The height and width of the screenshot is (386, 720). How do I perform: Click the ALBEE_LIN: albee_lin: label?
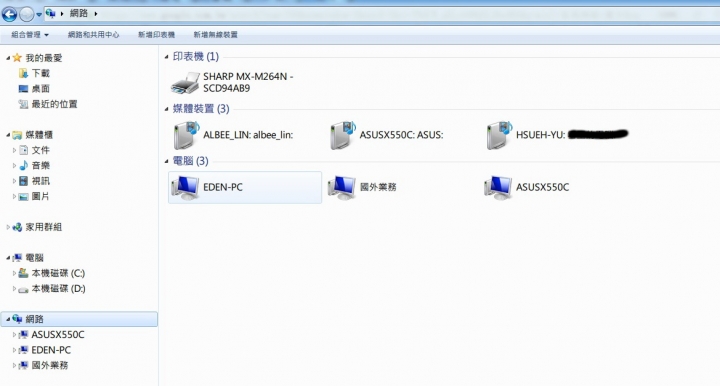coord(248,135)
